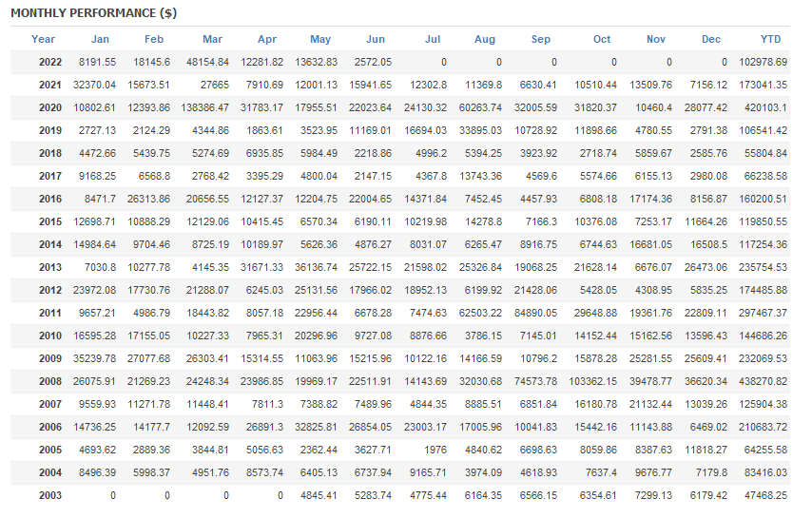Click the Jun column header

tap(376, 39)
